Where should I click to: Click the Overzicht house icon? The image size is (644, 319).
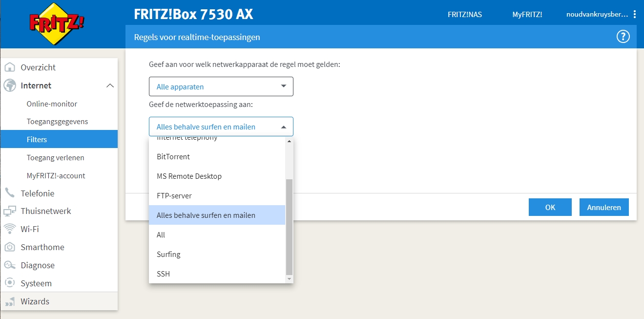[10, 67]
